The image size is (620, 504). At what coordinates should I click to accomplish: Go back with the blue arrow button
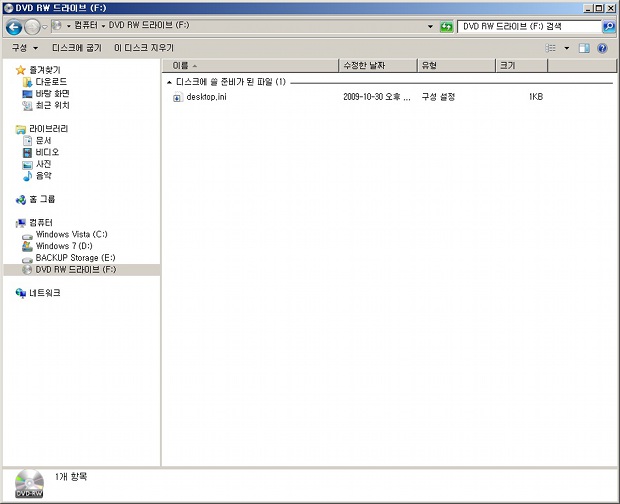click(14, 27)
